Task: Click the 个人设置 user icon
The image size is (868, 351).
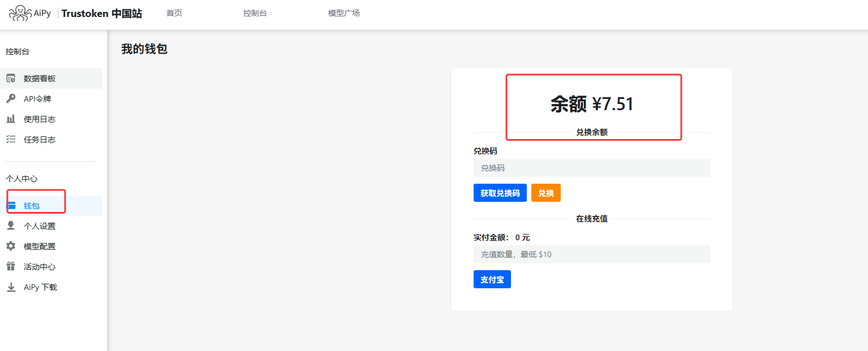Action: pos(11,226)
